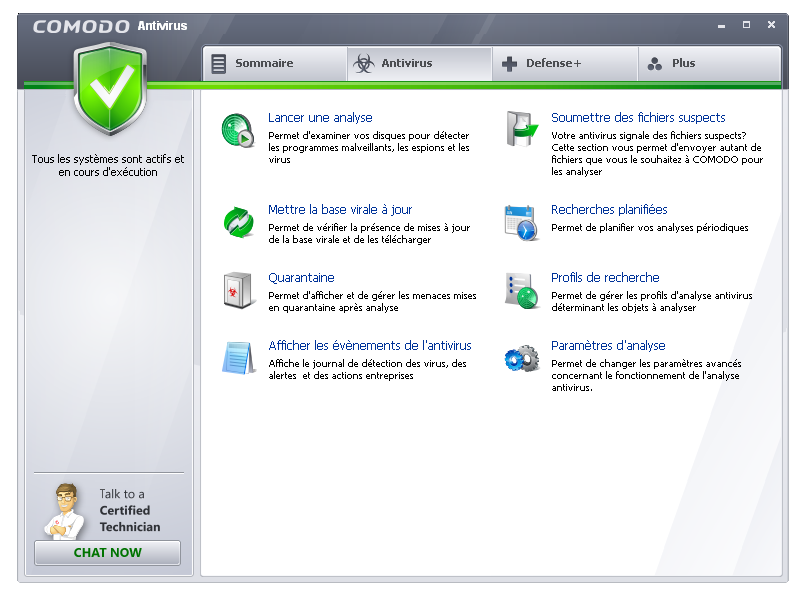Click 'Affiche le journal de détection' description
This screenshot has height=607, width=808.
[x=367, y=369]
